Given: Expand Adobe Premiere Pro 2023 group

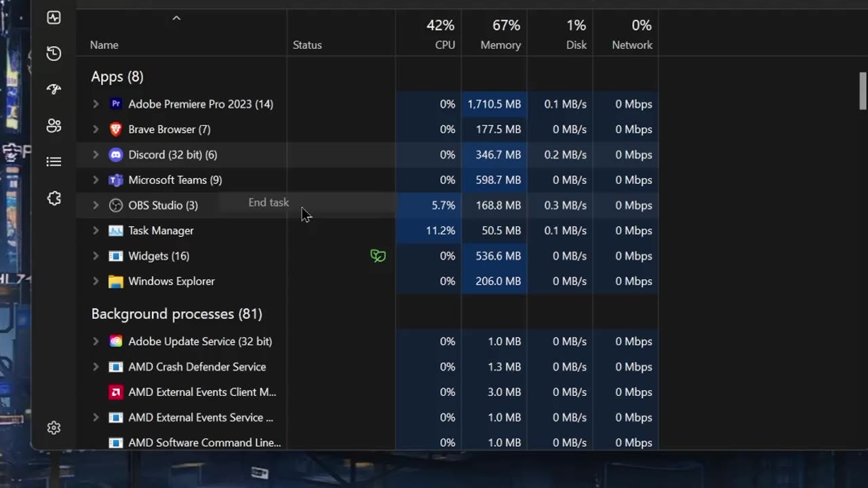Looking at the screenshot, I should (x=96, y=104).
